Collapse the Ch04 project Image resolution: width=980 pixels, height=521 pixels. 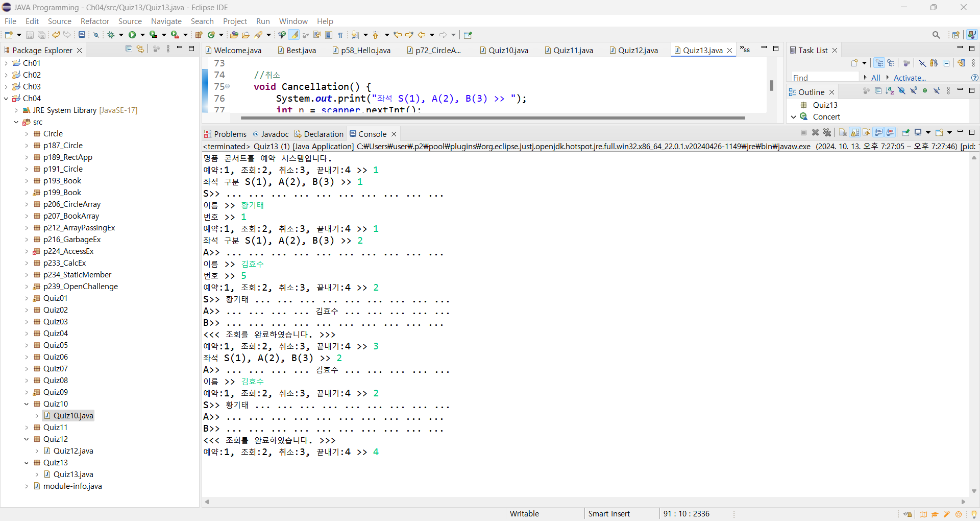click(x=6, y=98)
